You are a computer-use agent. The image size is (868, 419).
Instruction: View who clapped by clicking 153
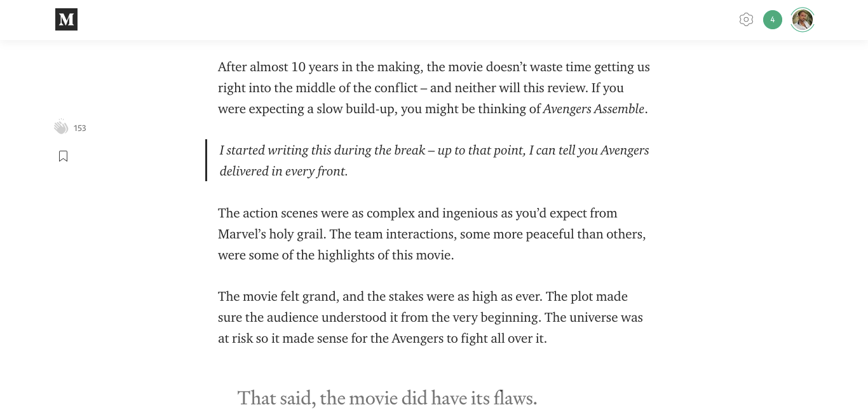(80, 128)
